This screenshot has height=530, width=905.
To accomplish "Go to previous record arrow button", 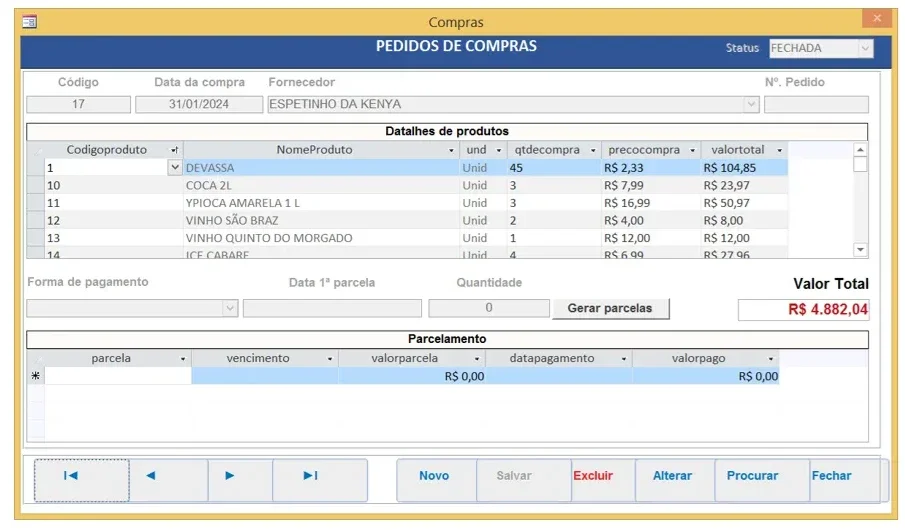I will pos(169,480).
